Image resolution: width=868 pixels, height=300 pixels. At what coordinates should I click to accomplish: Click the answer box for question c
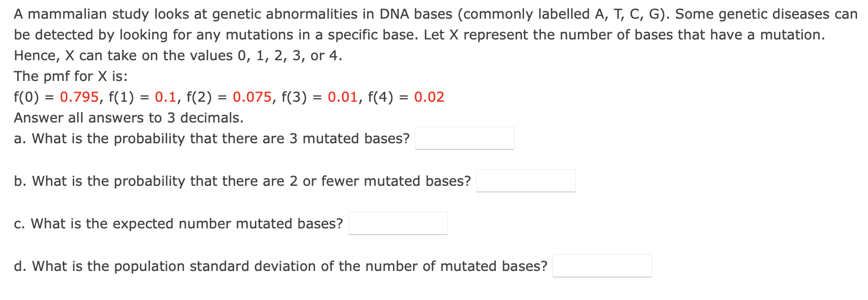398,223
